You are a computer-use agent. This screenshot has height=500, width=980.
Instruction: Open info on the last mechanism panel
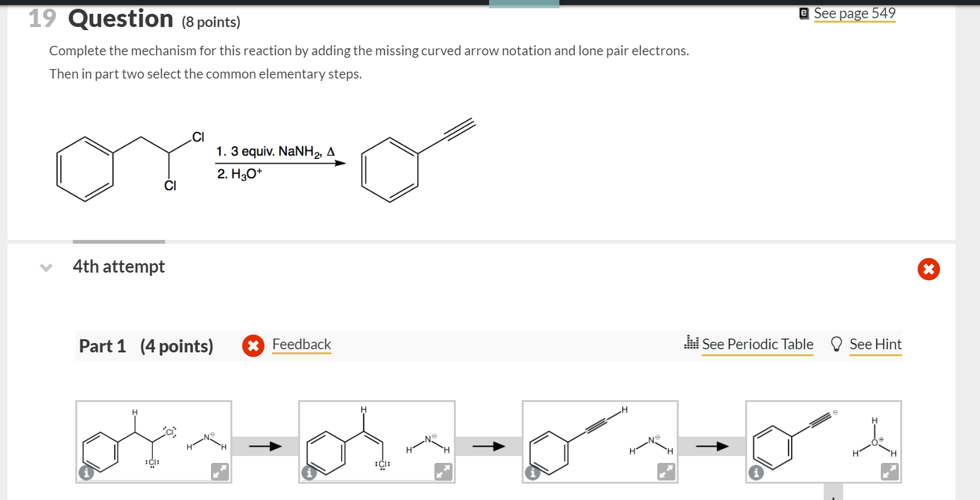coord(756,472)
